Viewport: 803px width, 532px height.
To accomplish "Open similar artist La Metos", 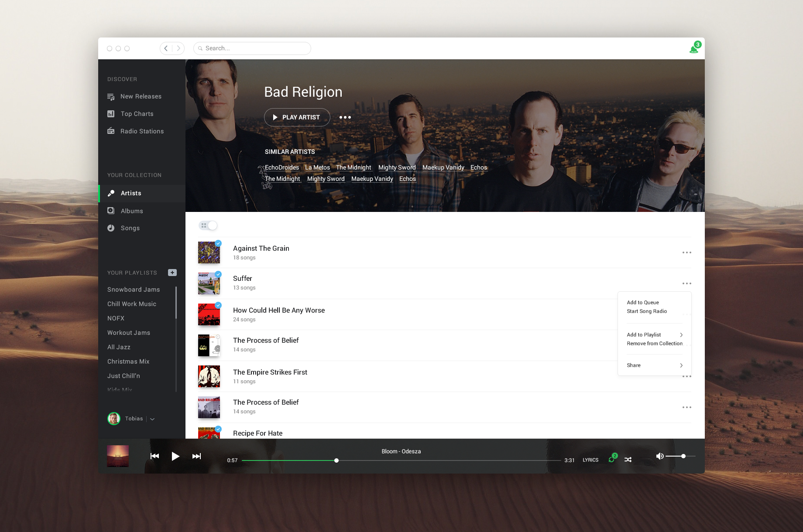I will (x=317, y=167).
